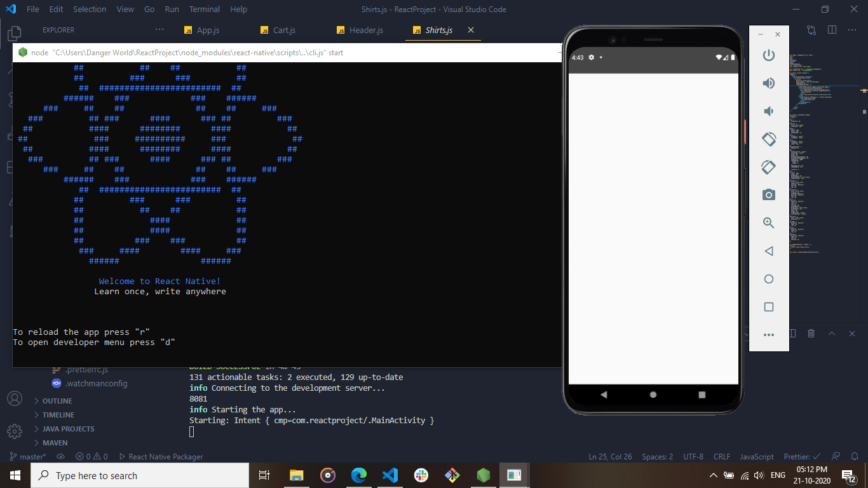Screen dimensions: 868x488
Task: Open the Explorer activity bar icon
Action: pyautogui.click(x=14, y=33)
